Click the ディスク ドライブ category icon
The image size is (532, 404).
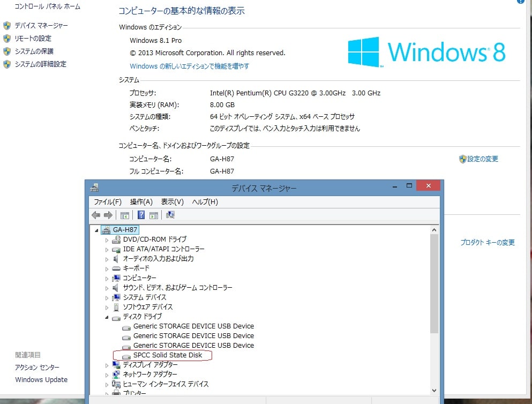point(116,318)
